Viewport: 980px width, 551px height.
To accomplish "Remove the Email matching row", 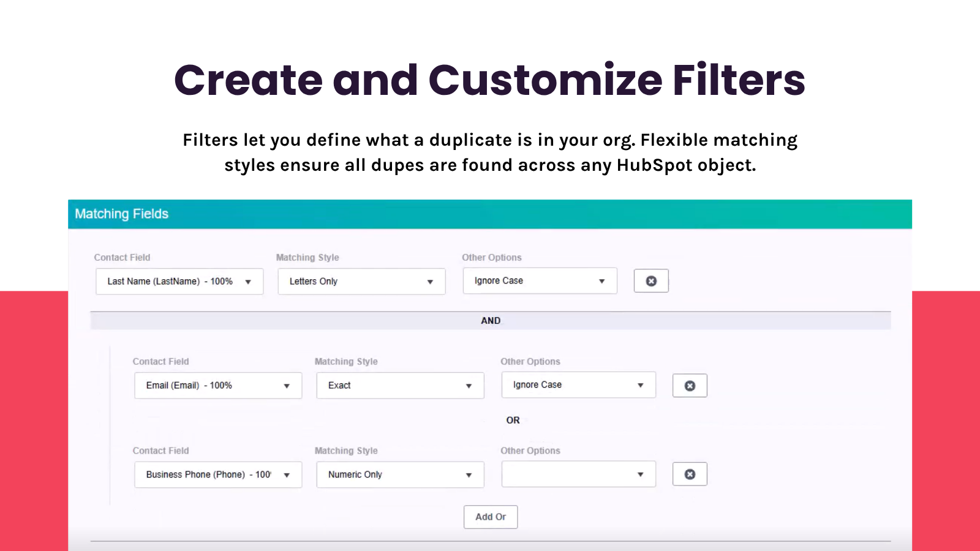I will click(x=690, y=386).
